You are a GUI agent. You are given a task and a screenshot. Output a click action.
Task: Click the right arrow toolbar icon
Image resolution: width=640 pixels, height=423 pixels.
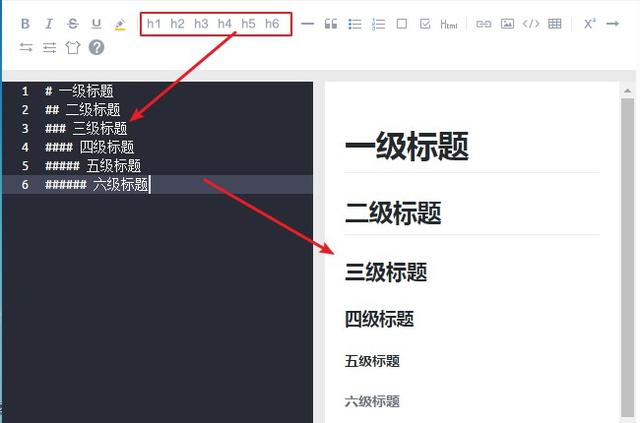[x=613, y=24]
